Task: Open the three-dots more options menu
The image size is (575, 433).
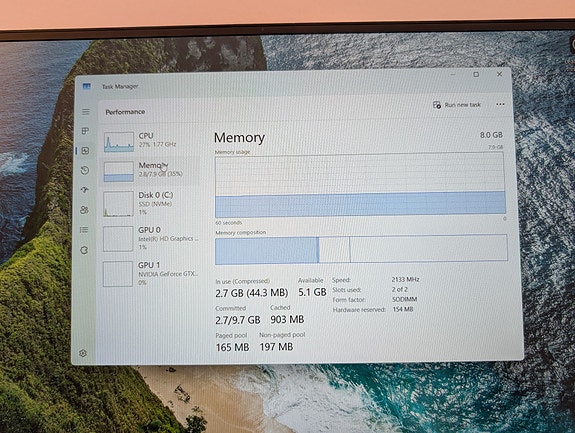Action: pos(500,104)
